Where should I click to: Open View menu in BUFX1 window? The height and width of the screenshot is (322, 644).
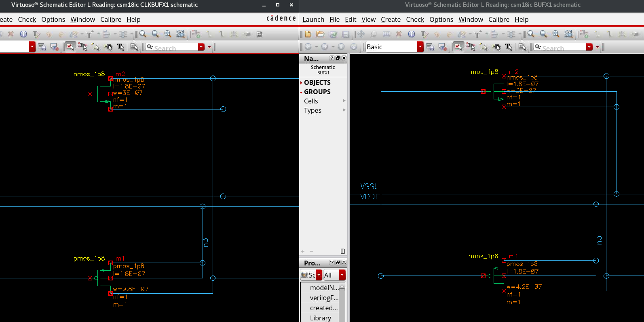368,19
